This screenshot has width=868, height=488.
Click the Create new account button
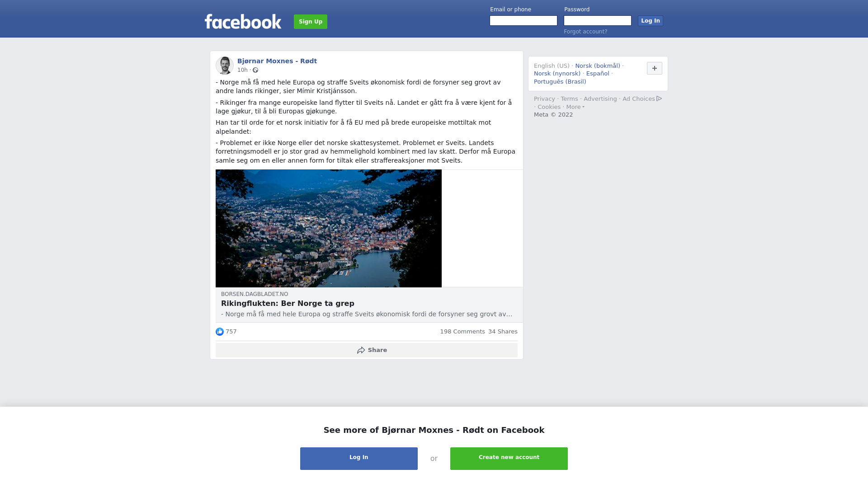(509, 459)
